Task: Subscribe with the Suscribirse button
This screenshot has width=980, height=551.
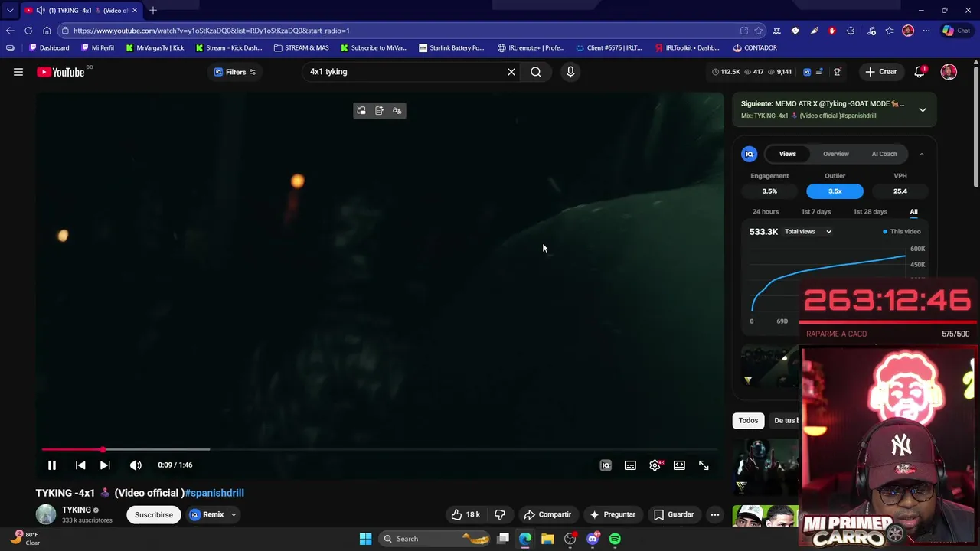Action: coord(154,514)
